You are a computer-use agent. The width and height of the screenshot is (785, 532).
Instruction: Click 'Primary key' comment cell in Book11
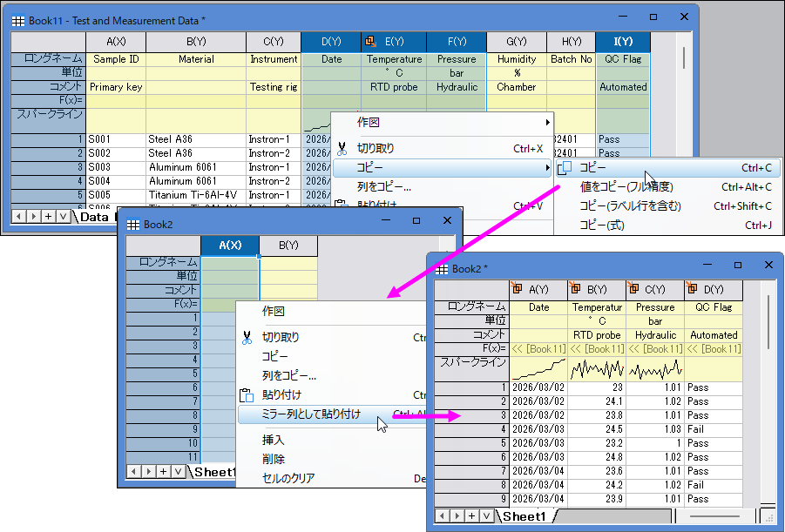(x=116, y=87)
